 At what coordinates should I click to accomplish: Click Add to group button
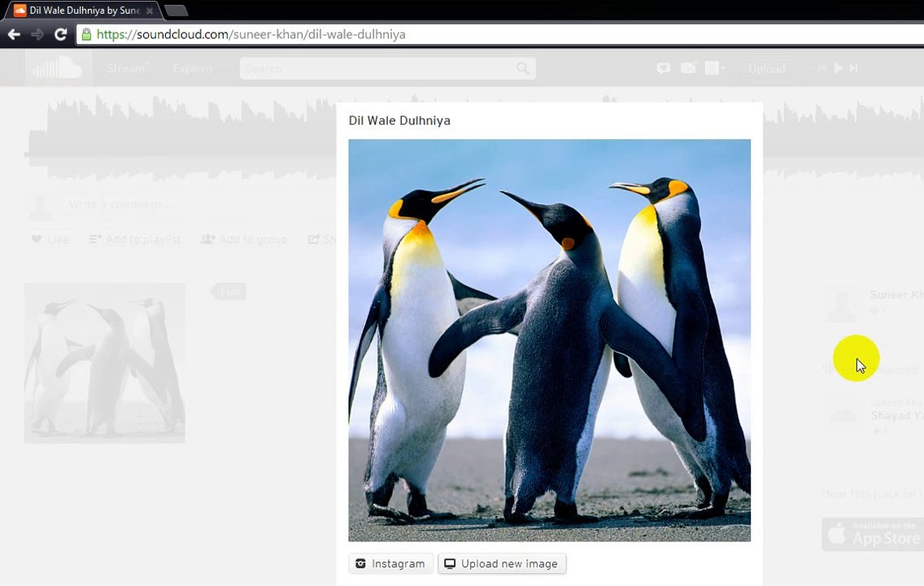tap(244, 238)
